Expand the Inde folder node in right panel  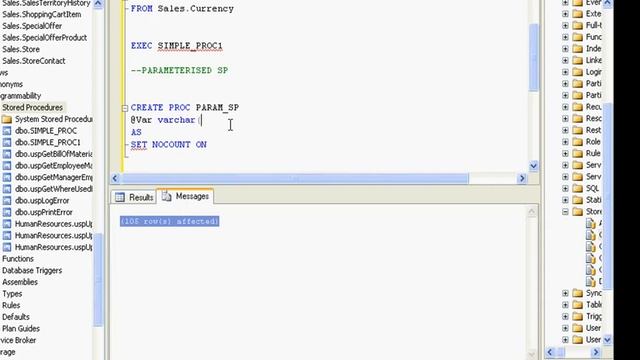[x=565, y=49]
